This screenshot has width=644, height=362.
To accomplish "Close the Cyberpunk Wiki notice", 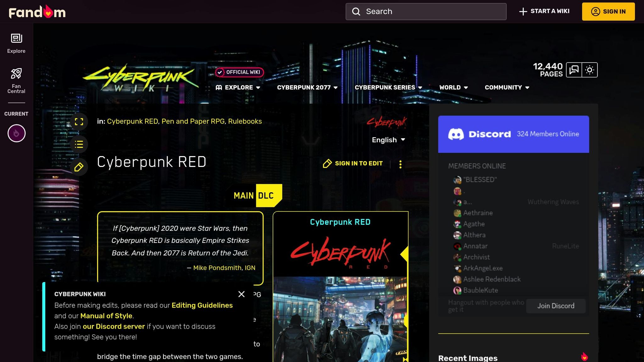I will 241,294.
